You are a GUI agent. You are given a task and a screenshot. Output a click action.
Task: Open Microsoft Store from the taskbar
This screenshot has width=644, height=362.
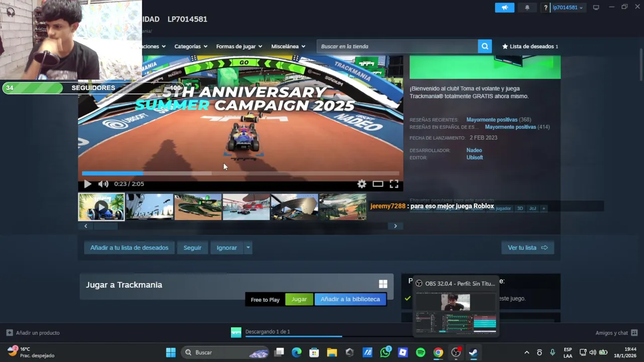pos(314,352)
